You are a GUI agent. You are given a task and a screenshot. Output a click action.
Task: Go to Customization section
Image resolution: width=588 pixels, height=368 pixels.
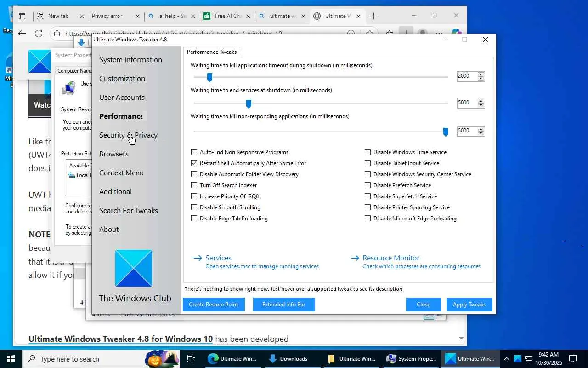coord(122,79)
